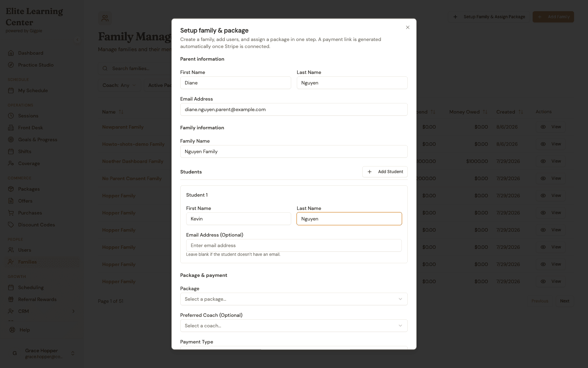The height and width of the screenshot is (368, 588).
Task: View the family owing $1000.00
Action: point(551,161)
